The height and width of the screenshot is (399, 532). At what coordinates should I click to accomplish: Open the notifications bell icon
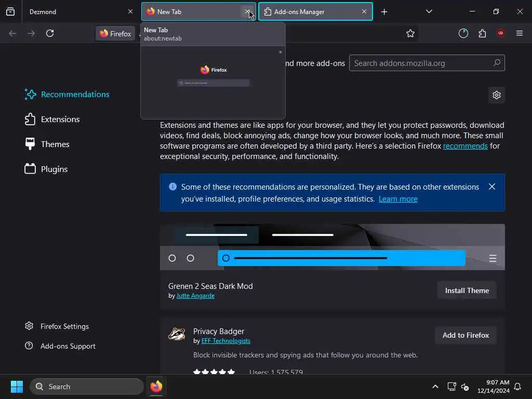518,387
